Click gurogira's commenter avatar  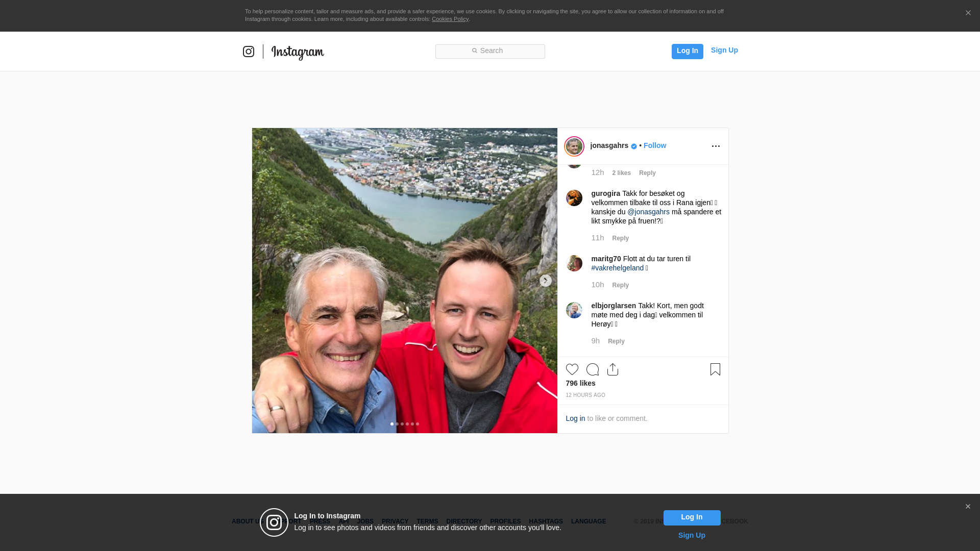coord(574,198)
